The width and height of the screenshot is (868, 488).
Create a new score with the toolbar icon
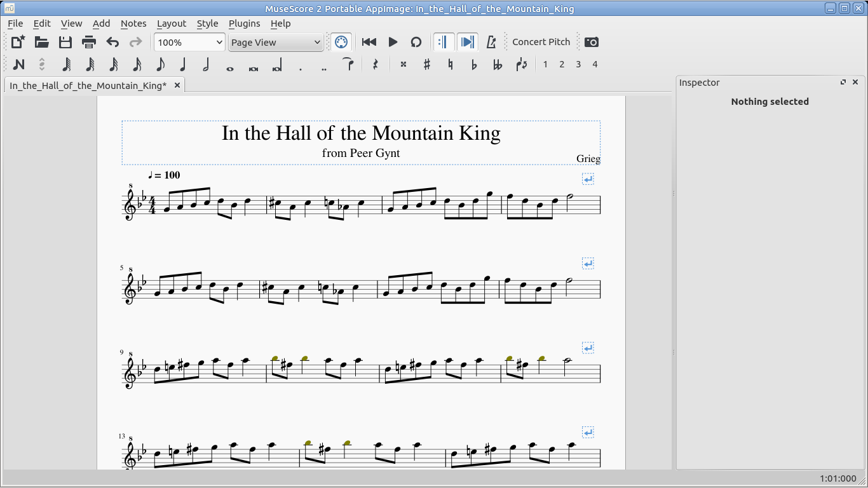[x=18, y=42]
